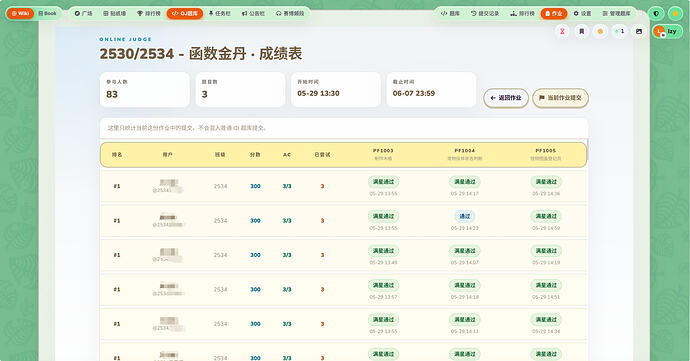
Task: Click the 已尝试 column header
Action: (x=322, y=155)
